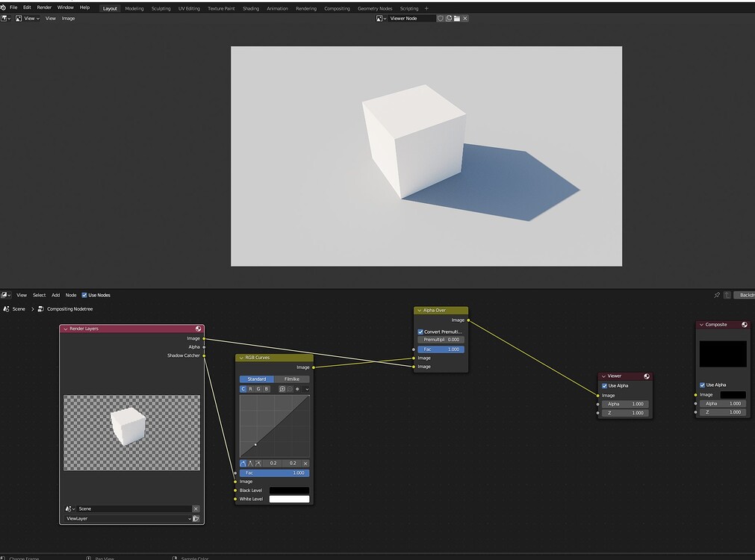The height and width of the screenshot is (560, 755).
Task: Collapse the Alpha Over node
Action: [420, 311]
